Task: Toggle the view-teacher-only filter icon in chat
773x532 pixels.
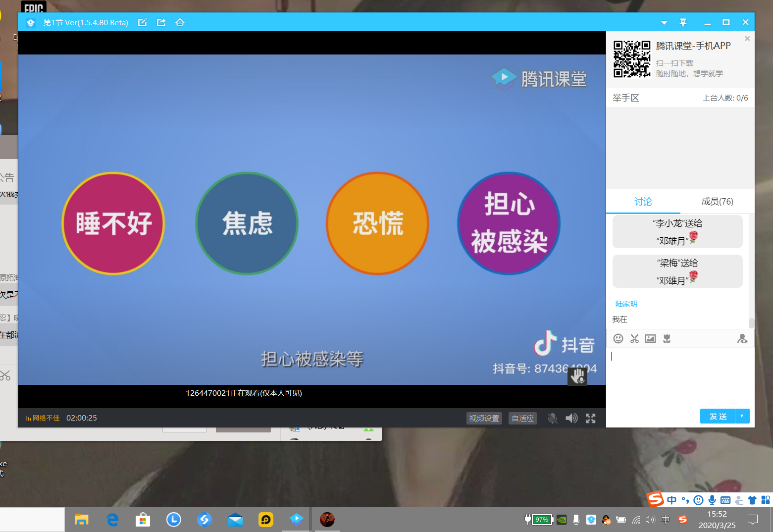Action: click(x=742, y=339)
